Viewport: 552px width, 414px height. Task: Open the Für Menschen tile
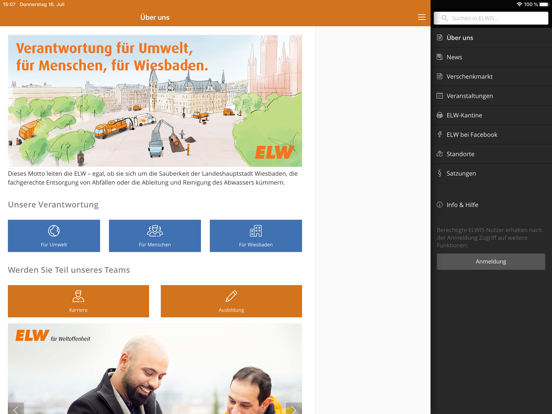155,236
